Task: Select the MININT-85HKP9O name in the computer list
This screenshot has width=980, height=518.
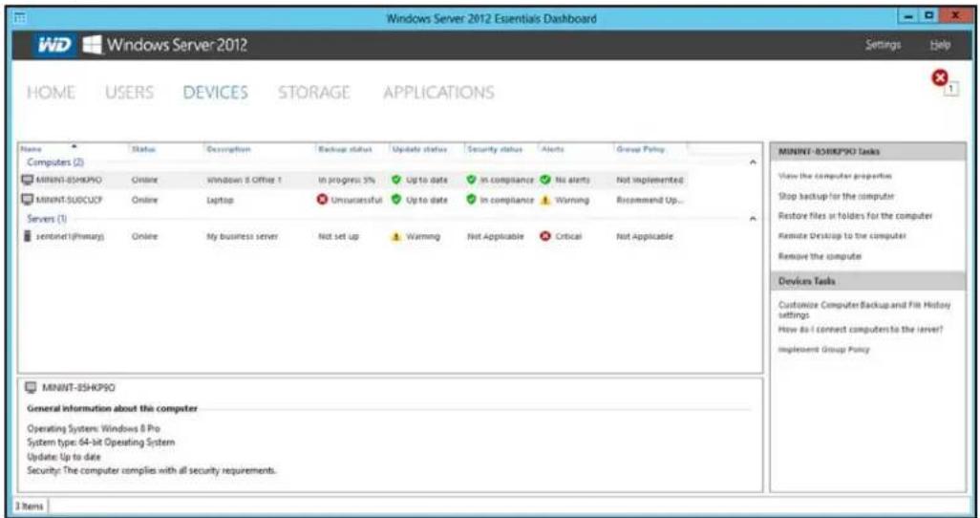Action: point(69,181)
